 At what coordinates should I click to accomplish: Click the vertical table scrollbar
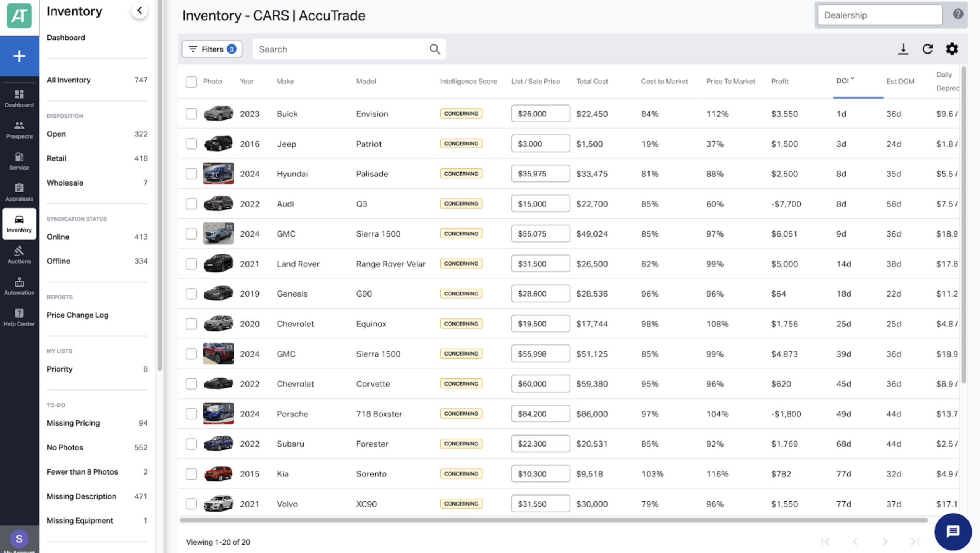click(x=964, y=225)
